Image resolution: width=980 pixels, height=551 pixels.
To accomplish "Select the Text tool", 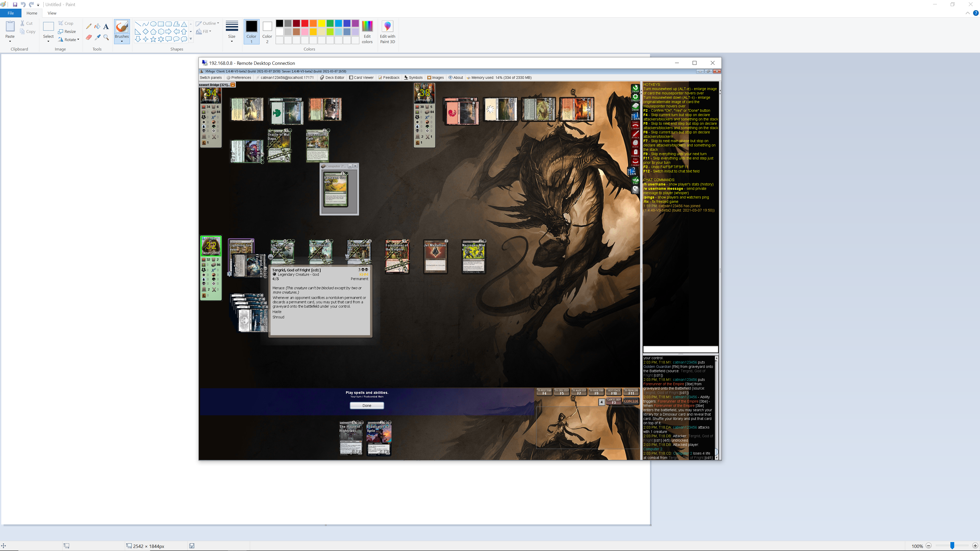I will [x=106, y=26].
